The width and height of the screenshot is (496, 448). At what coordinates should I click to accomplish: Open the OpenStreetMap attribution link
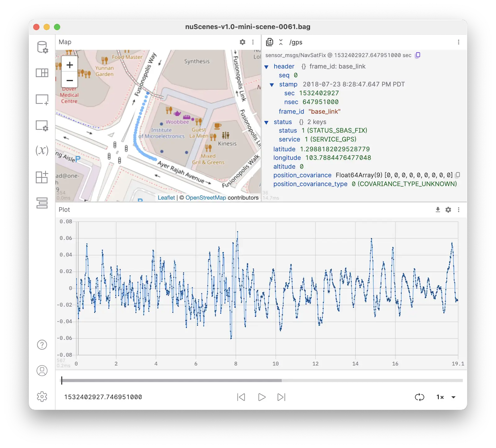coord(206,198)
